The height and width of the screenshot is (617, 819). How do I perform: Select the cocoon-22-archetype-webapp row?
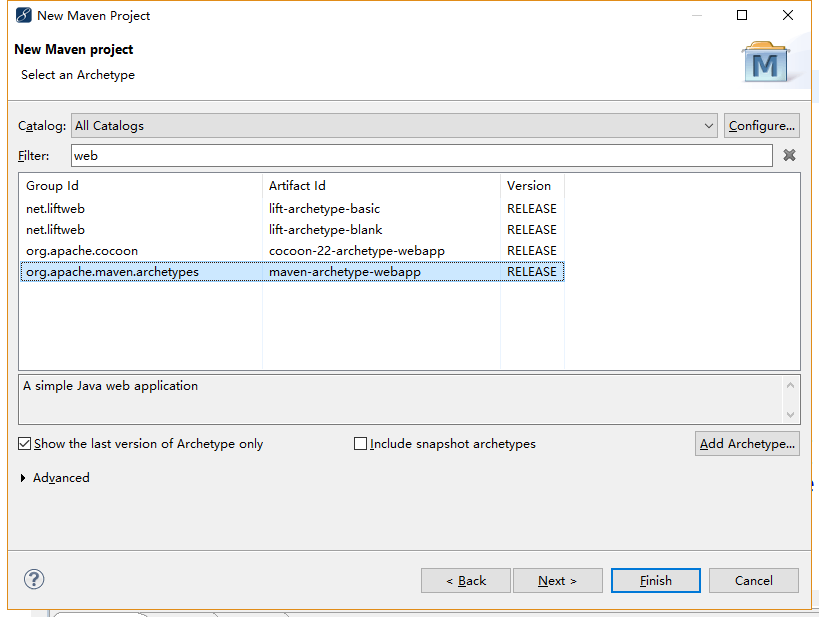(x=356, y=251)
